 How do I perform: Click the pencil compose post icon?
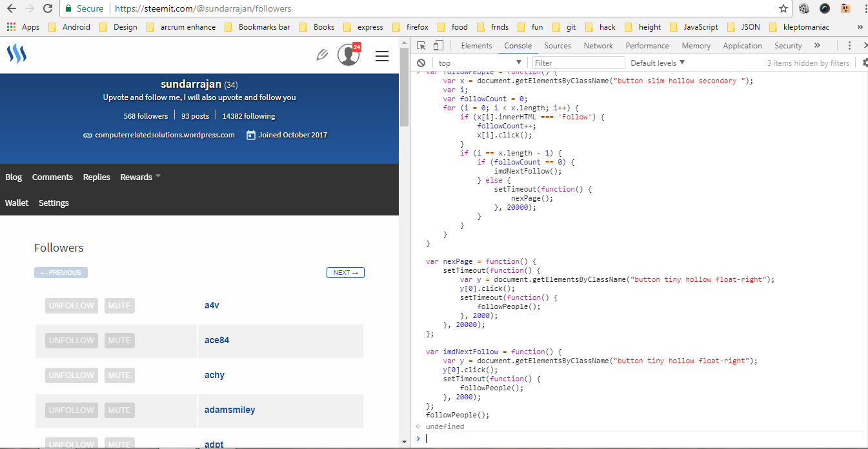point(322,55)
